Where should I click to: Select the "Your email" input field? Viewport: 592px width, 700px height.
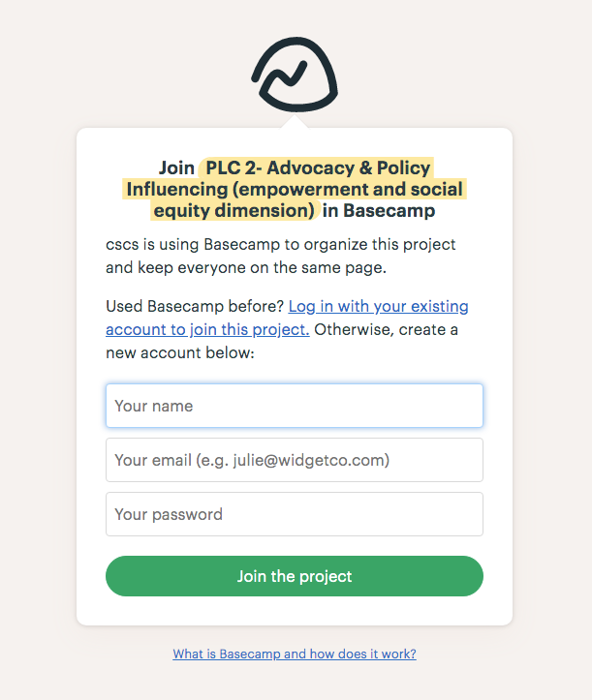(295, 460)
